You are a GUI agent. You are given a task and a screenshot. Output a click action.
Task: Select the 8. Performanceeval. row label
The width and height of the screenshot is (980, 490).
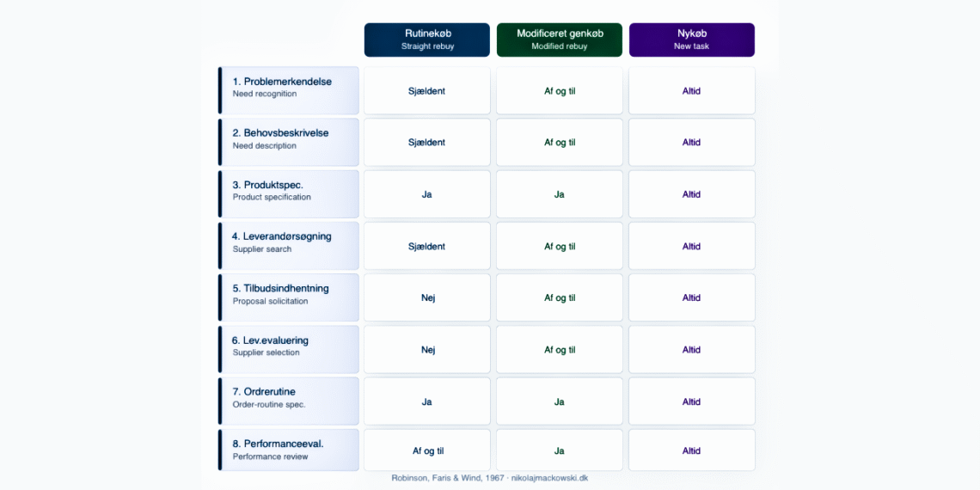click(x=288, y=450)
